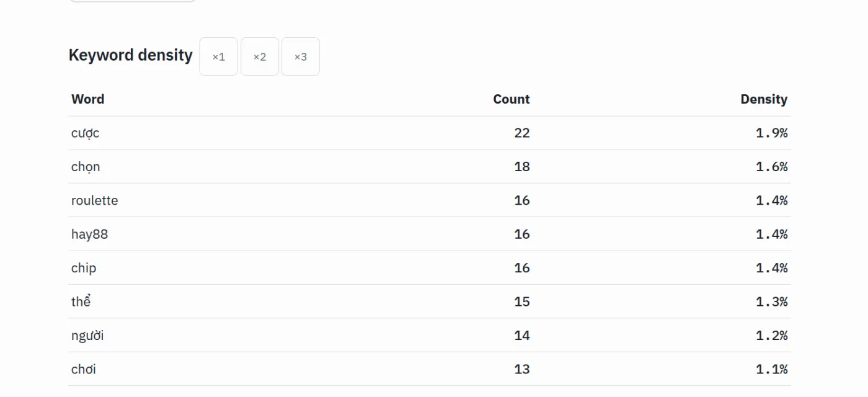Click the hay88 keyword
This screenshot has height=397, width=868.
click(90, 234)
